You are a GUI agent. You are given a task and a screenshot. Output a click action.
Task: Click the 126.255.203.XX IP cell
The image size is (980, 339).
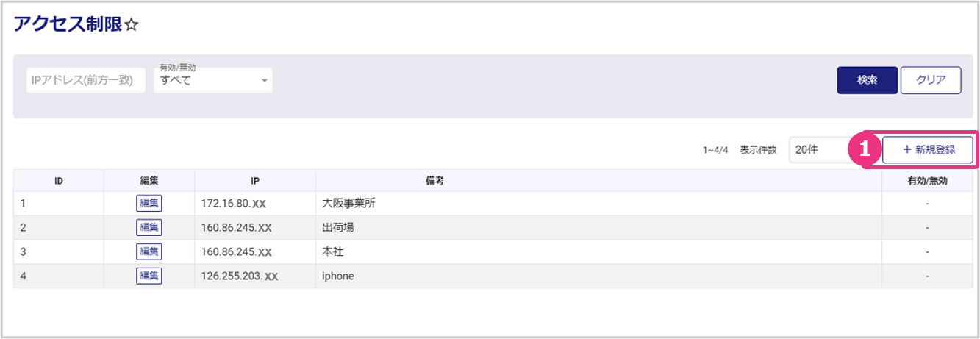(x=240, y=276)
